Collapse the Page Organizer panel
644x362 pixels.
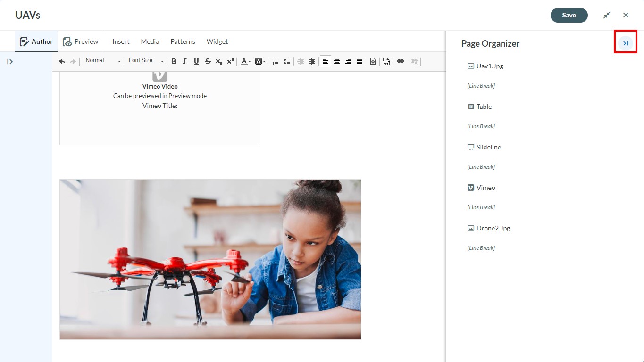pyautogui.click(x=626, y=43)
